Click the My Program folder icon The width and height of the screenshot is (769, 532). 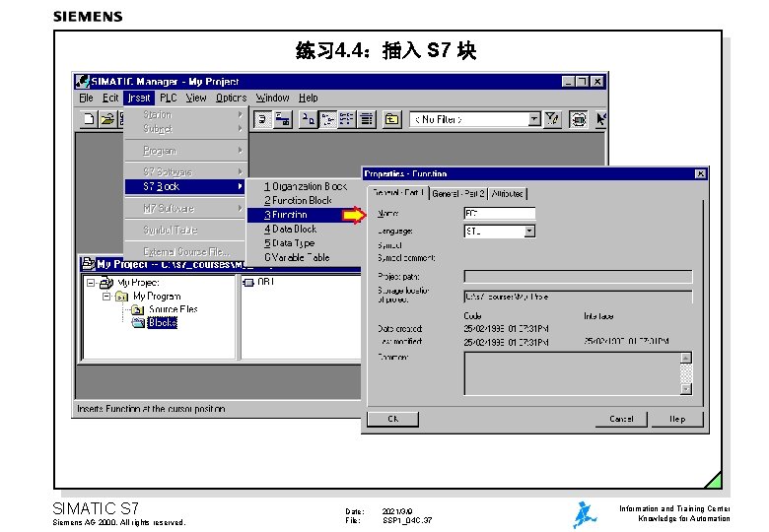pos(121,297)
